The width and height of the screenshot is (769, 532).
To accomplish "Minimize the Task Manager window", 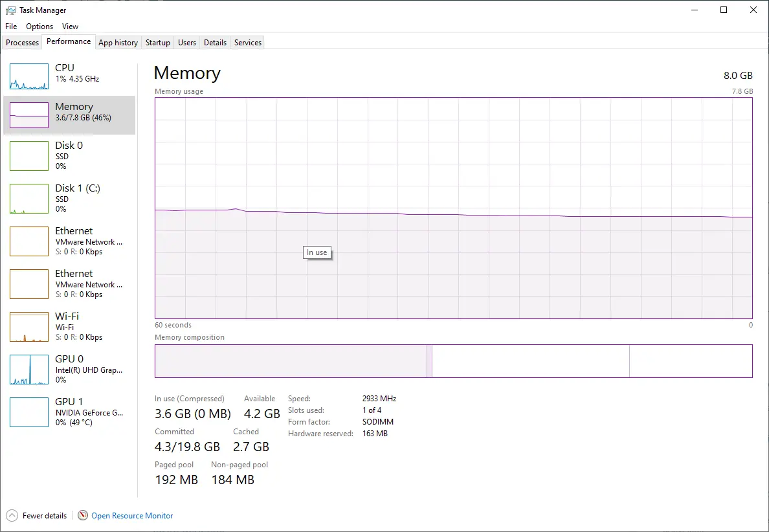I will click(x=695, y=10).
